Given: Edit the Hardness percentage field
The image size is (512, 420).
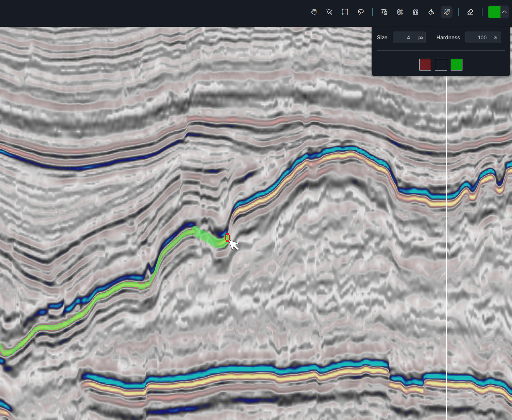Looking at the screenshot, I should coord(483,37).
